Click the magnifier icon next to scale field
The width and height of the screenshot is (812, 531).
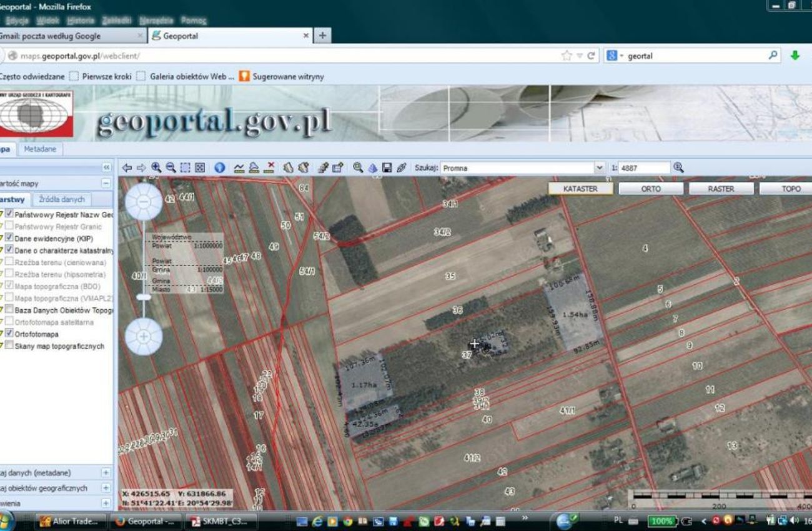(679, 167)
